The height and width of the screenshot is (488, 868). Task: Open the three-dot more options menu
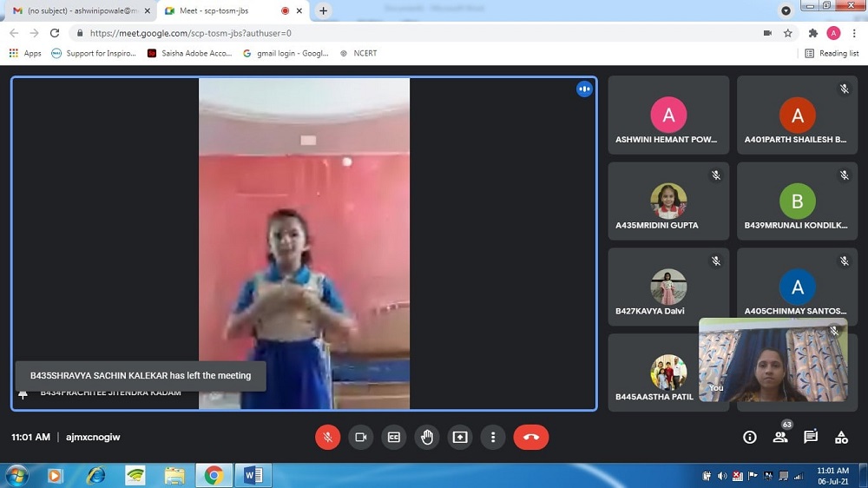tap(492, 437)
